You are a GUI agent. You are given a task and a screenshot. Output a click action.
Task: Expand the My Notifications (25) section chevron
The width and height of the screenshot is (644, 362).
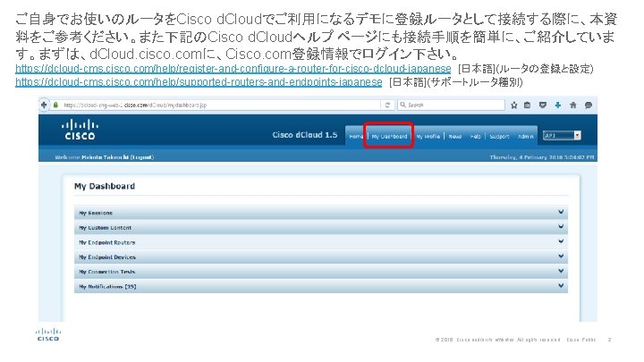[x=561, y=286]
